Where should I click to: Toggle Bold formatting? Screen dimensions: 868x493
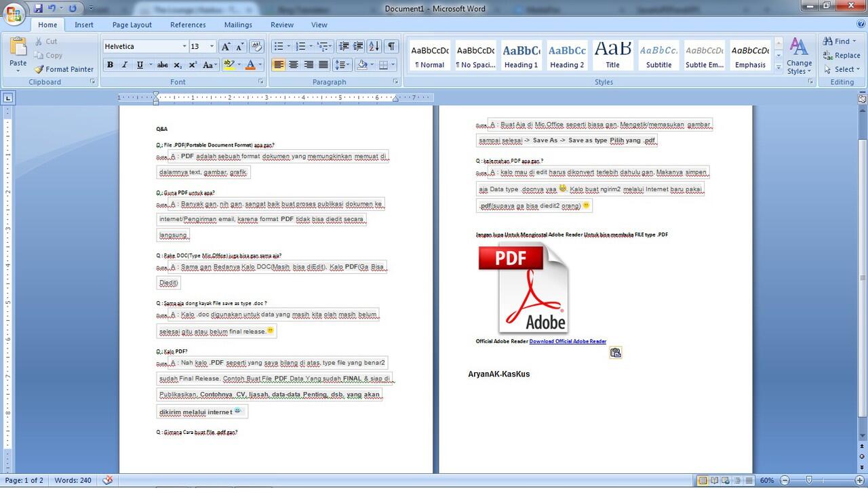[x=110, y=65]
